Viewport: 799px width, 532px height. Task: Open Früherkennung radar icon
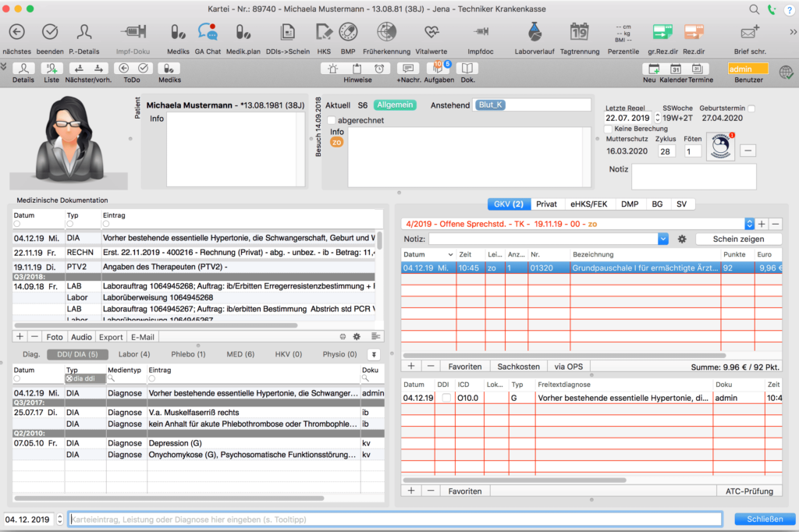tap(387, 32)
